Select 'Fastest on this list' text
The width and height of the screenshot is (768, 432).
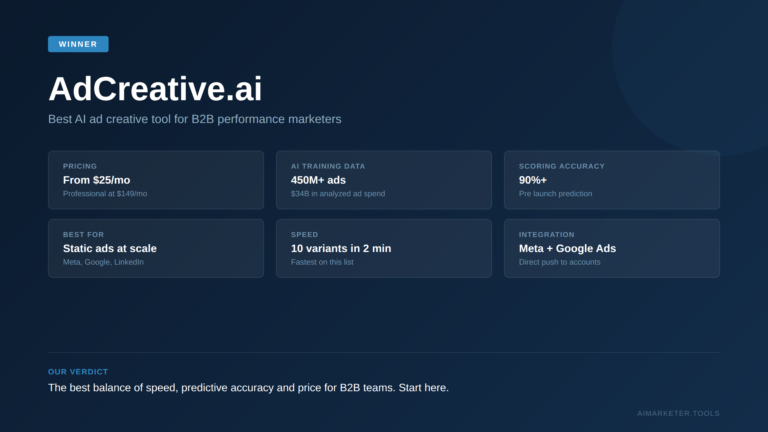(x=322, y=262)
